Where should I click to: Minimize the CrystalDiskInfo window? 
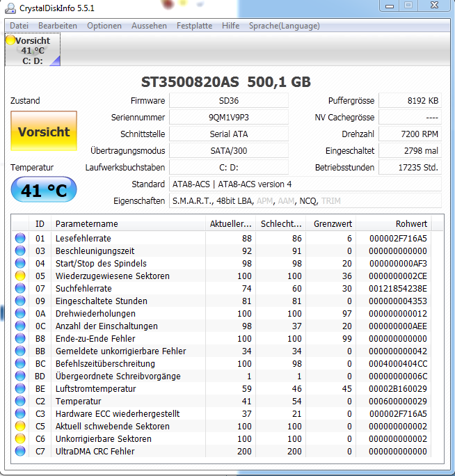[x=390, y=6]
